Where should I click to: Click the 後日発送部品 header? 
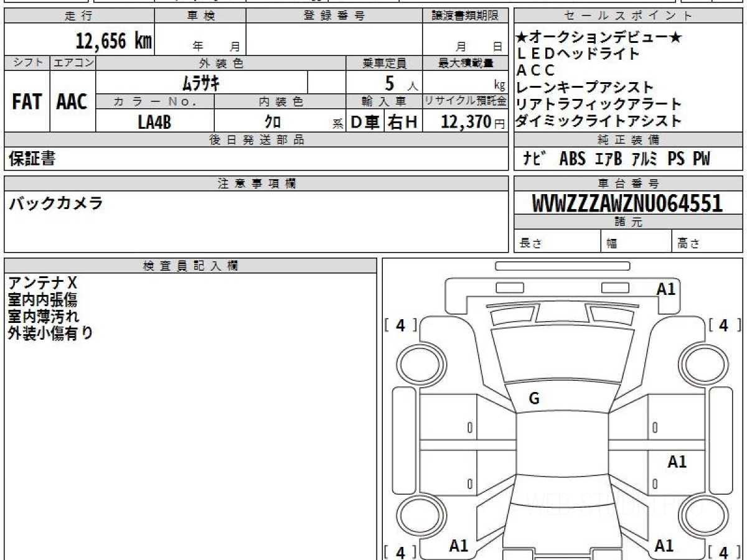pyautogui.click(x=256, y=140)
